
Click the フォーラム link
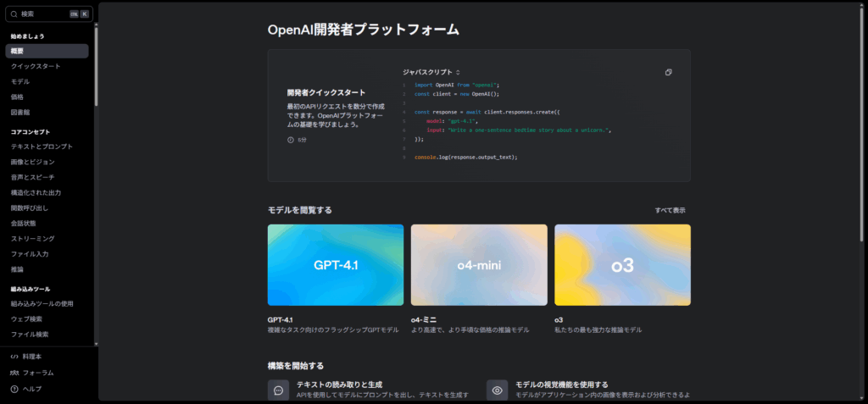38,373
